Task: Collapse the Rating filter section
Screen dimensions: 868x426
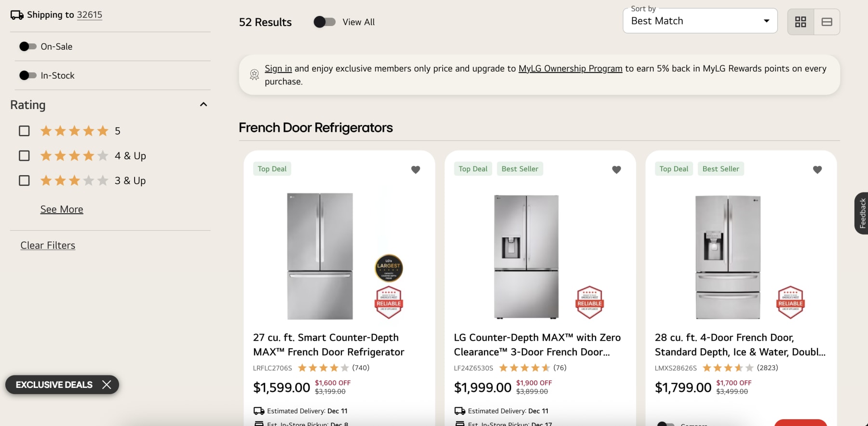Action: (203, 104)
